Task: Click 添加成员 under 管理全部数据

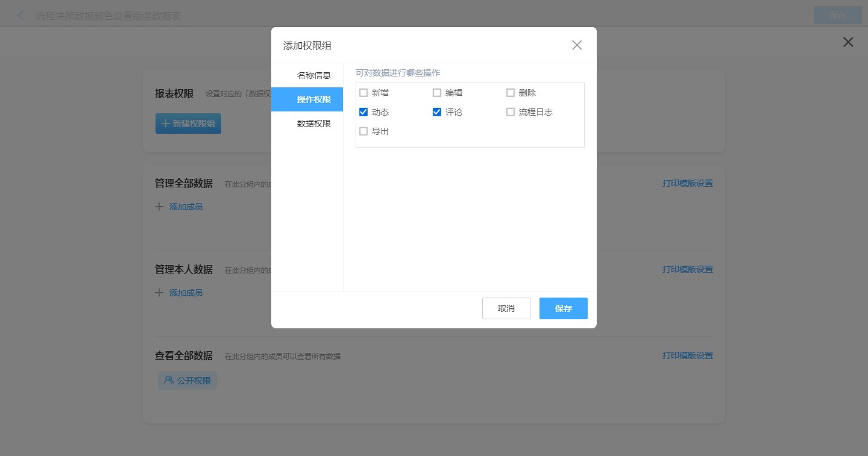Action: coord(185,207)
